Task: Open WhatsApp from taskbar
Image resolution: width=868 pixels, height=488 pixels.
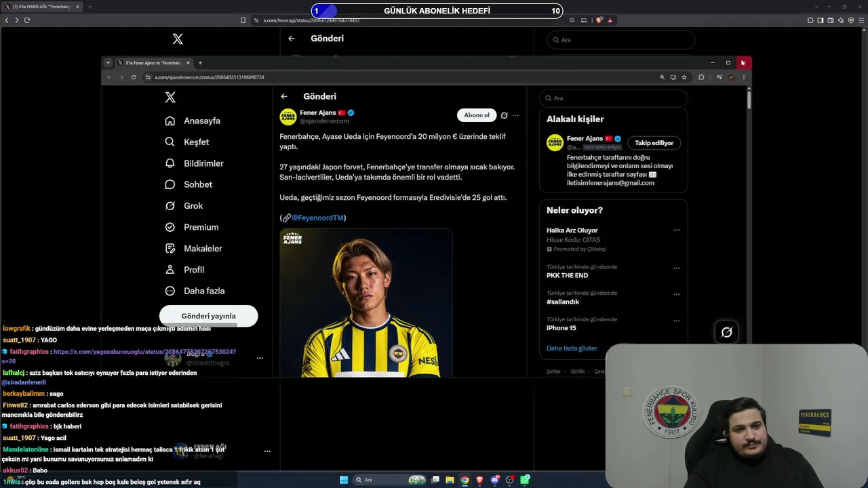Action: pos(526,480)
